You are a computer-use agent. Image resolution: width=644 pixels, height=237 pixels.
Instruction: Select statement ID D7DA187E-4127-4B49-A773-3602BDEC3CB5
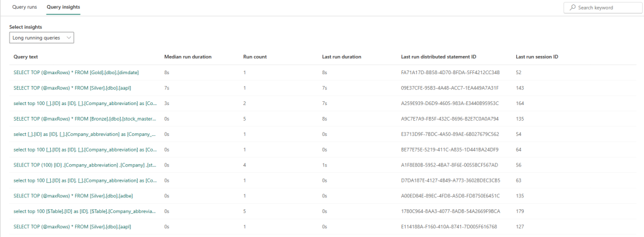450,180
